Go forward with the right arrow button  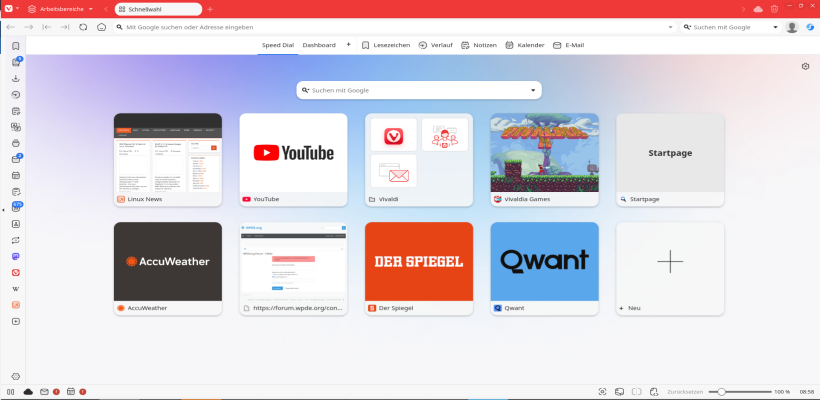coord(29,27)
